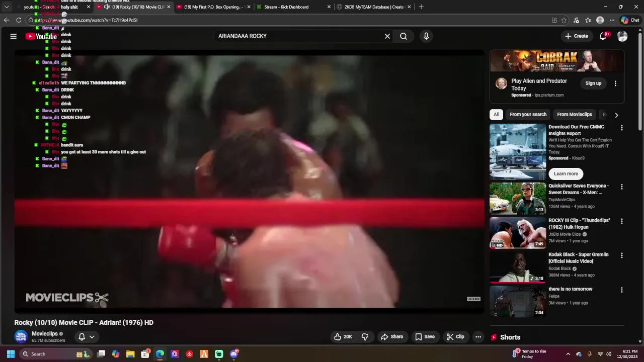Open the account avatar menu on YouTube
The image size is (644, 362).
622,36
